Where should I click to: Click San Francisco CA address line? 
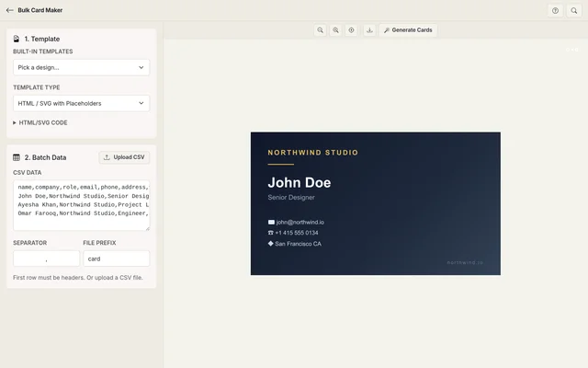point(294,244)
